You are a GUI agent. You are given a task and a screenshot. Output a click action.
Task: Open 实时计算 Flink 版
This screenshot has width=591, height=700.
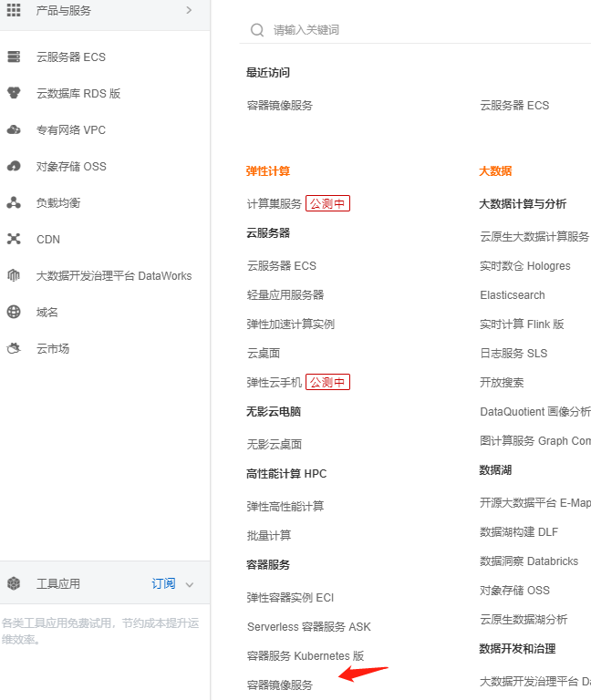pyautogui.click(x=522, y=324)
